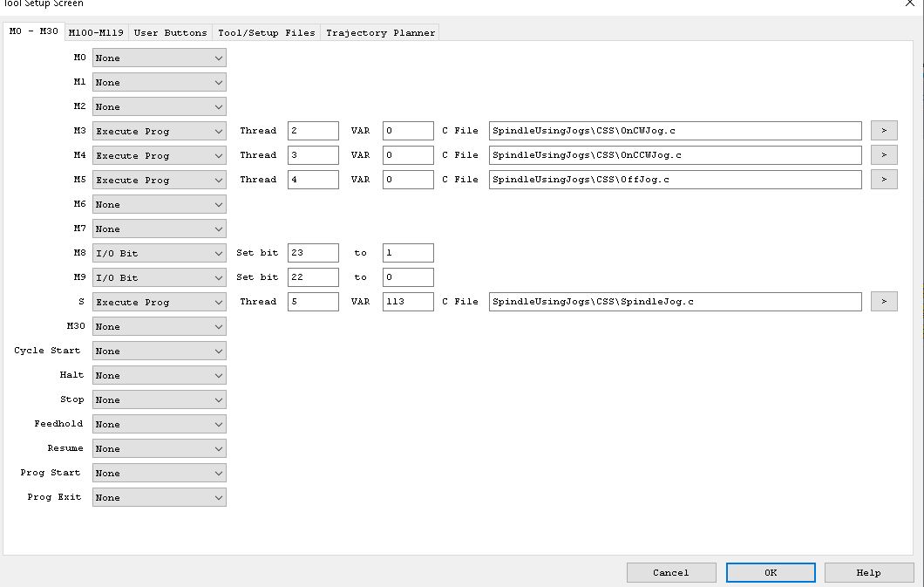Click the browse arrow next to OnCCWJog.c

[x=883, y=155]
